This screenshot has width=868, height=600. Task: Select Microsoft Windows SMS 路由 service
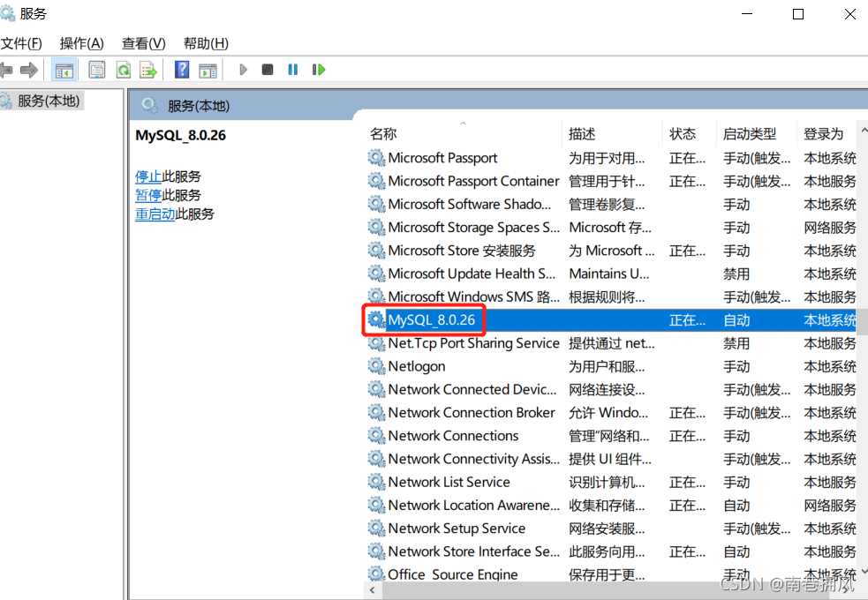coord(610,297)
